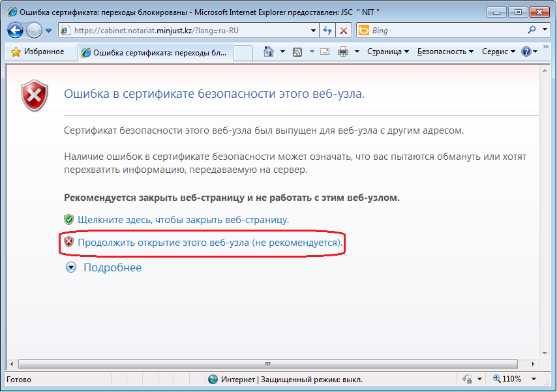
Task: Open the zoom level dropdown arrow
Action: click(x=534, y=379)
